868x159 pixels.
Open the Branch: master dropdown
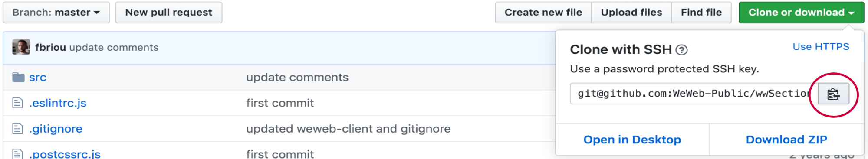(x=56, y=13)
